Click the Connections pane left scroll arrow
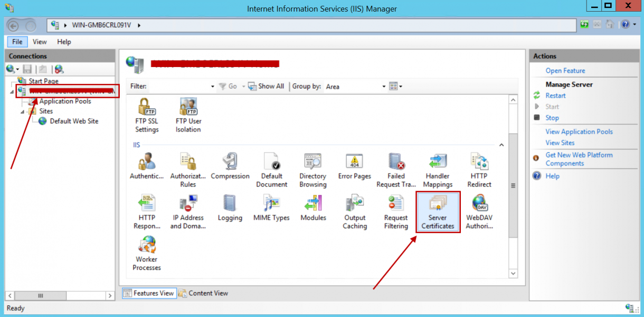This screenshot has width=644, height=317. click(x=10, y=296)
